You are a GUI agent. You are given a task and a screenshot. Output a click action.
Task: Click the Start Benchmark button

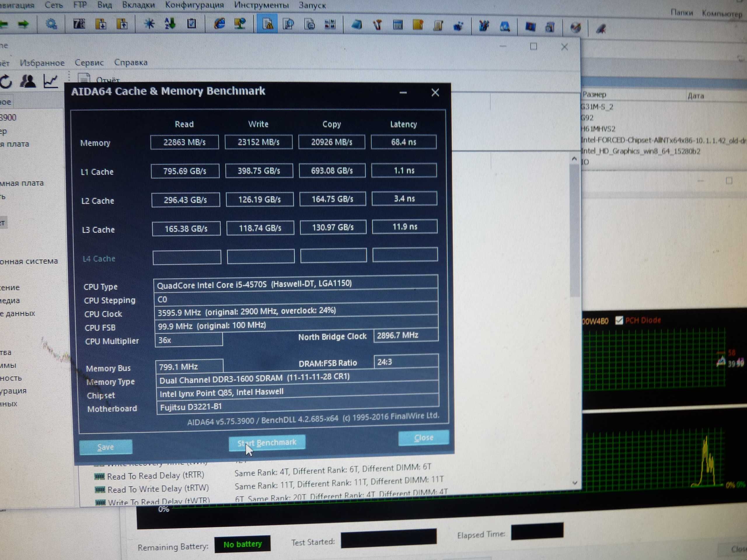point(267,442)
